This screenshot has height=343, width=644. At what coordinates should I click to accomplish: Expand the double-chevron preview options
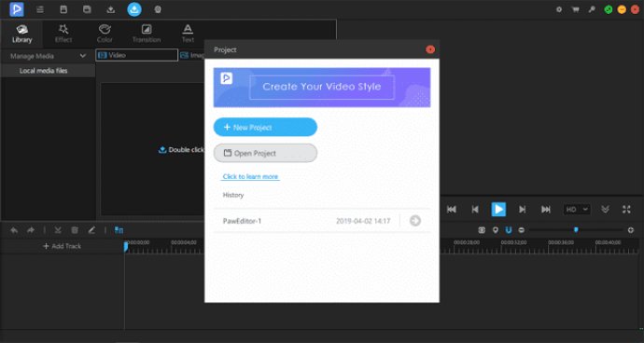click(x=605, y=209)
